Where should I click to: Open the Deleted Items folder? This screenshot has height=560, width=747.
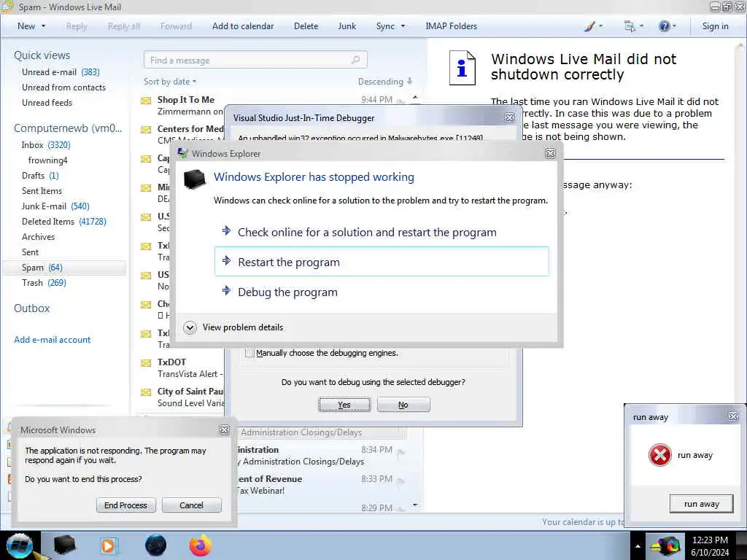click(x=64, y=222)
